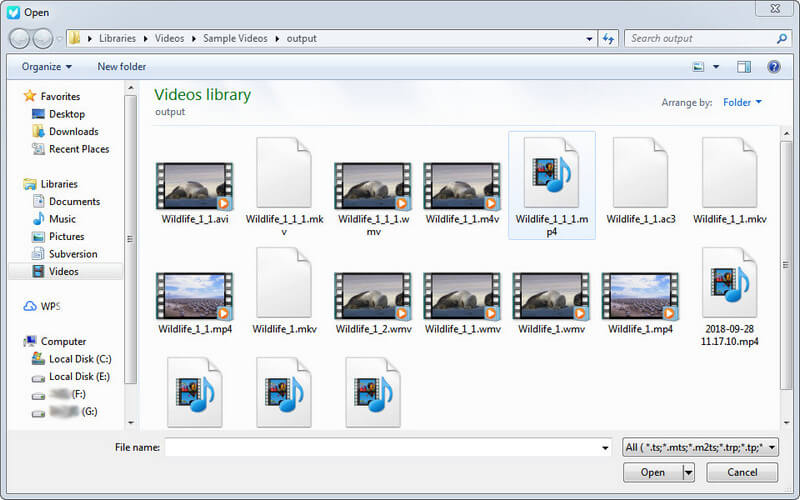Click the search magnifier icon
Screen dimensions: 800x500
782,39
